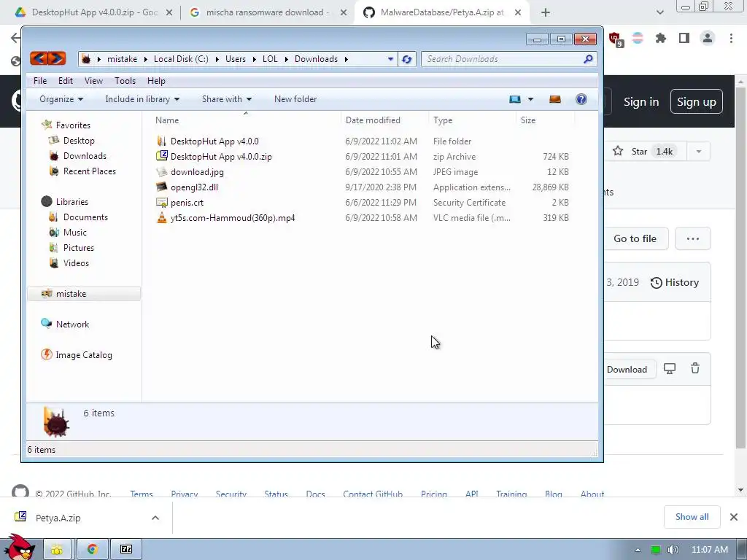747x560 pixels.
Task: Expand the Star list dropdown on GitHub
Action: click(x=698, y=152)
